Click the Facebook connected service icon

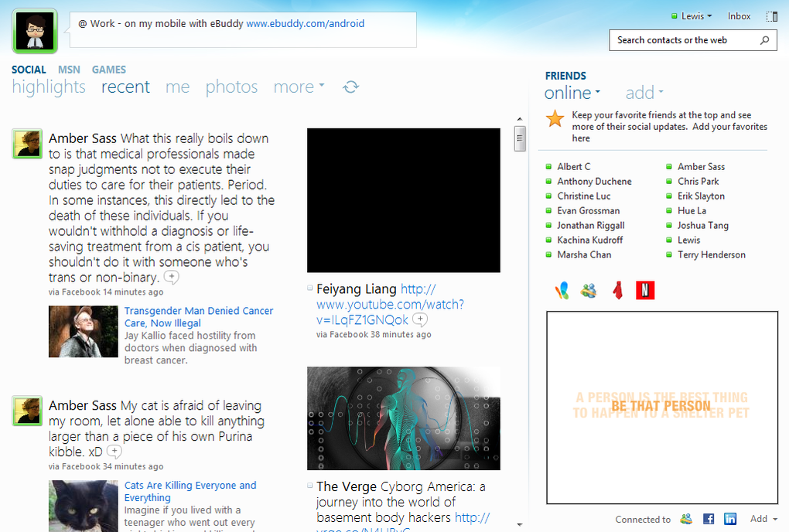[x=708, y=519]
